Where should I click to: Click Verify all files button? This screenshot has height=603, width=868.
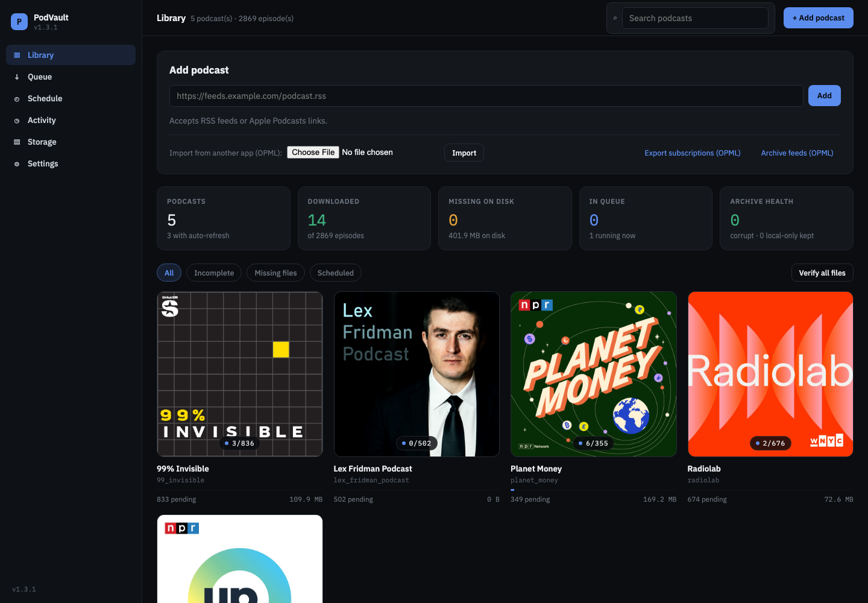[822, 273]
